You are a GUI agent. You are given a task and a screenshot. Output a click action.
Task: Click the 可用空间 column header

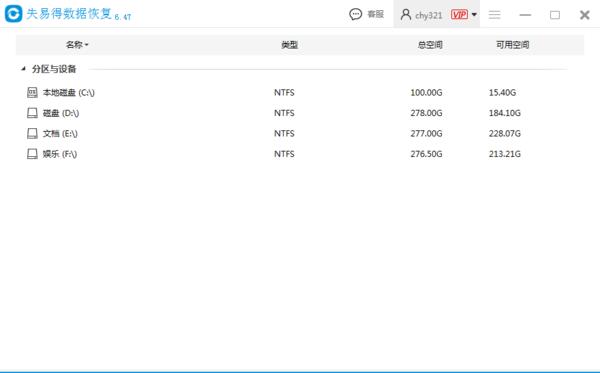[512, 45]
